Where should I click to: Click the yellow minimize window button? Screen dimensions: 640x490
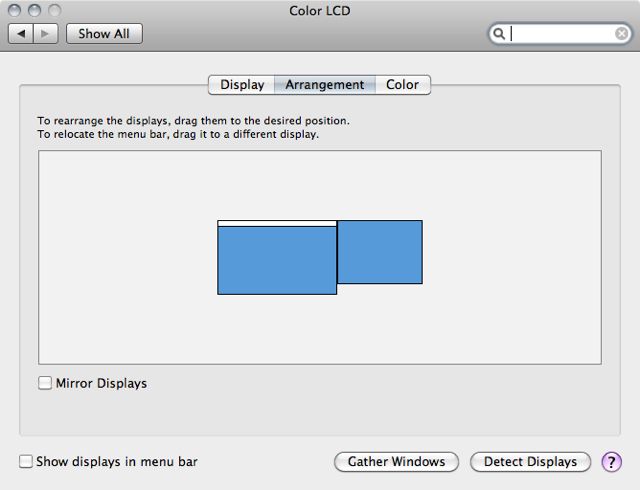[35, 10]
